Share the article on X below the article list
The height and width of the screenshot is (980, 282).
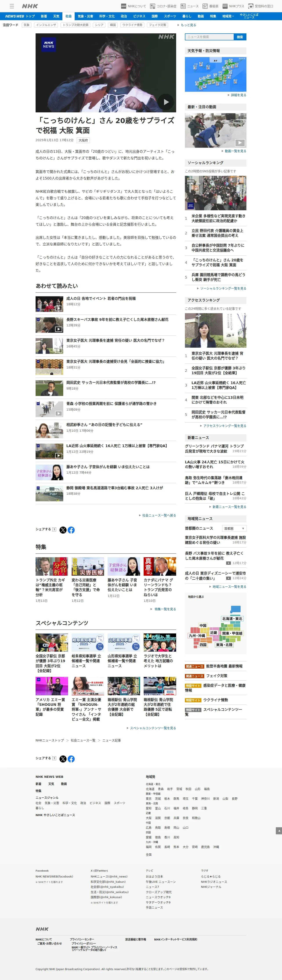coord(63,530)
